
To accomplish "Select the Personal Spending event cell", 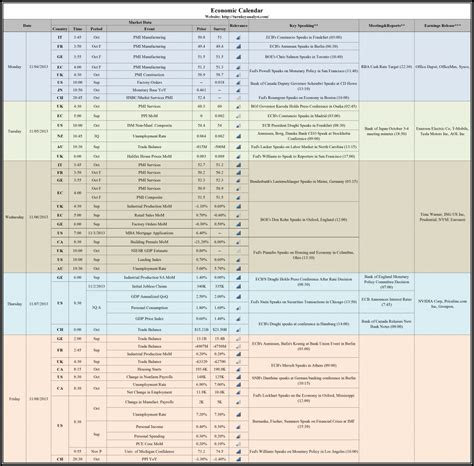I will click(149, 436).
